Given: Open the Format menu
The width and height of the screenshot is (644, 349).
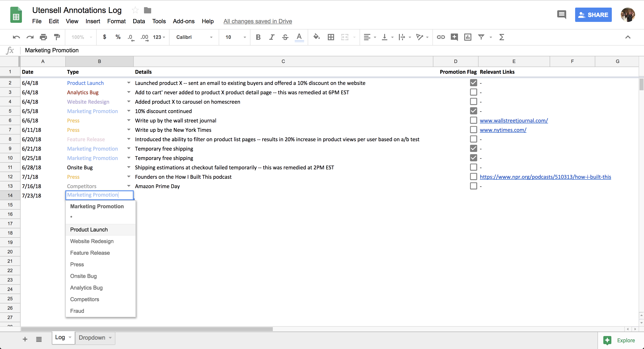Looking at the screenshot, I should [x=116, y=21].
